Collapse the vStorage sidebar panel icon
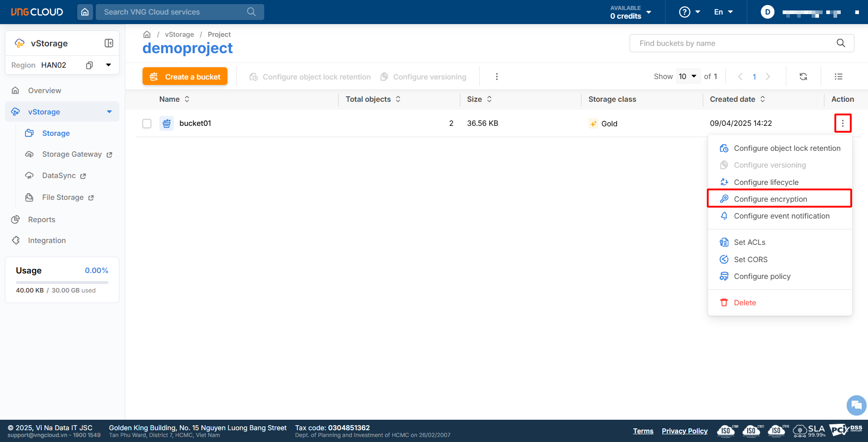The image size is (868, 442). coord(109,43)
